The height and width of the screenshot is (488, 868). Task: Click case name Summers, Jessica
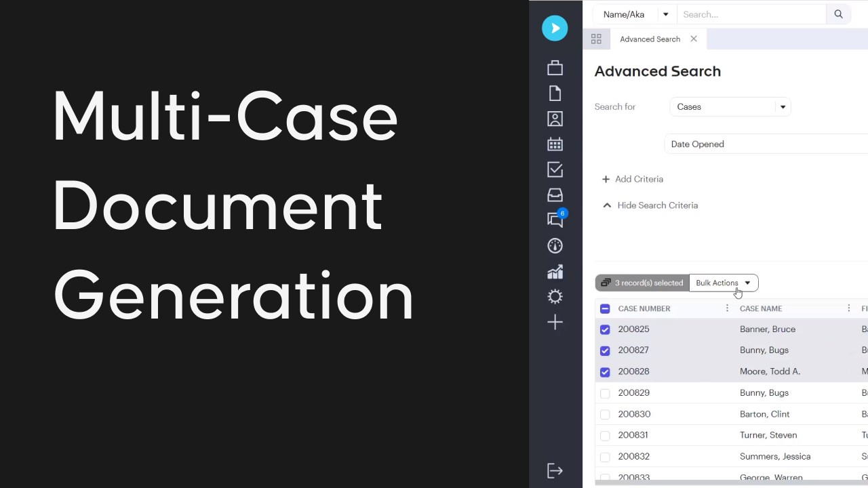[x=775, y=457]
